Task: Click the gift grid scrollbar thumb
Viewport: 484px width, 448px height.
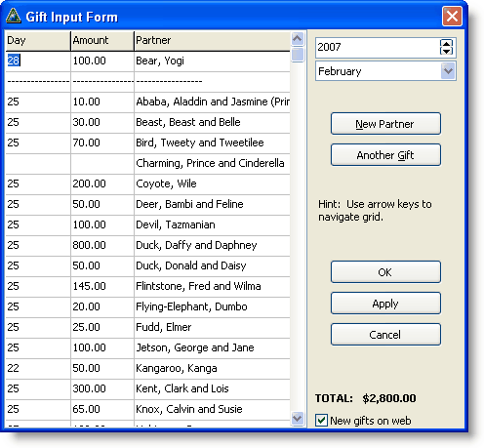Action: [x=298, y=55]
